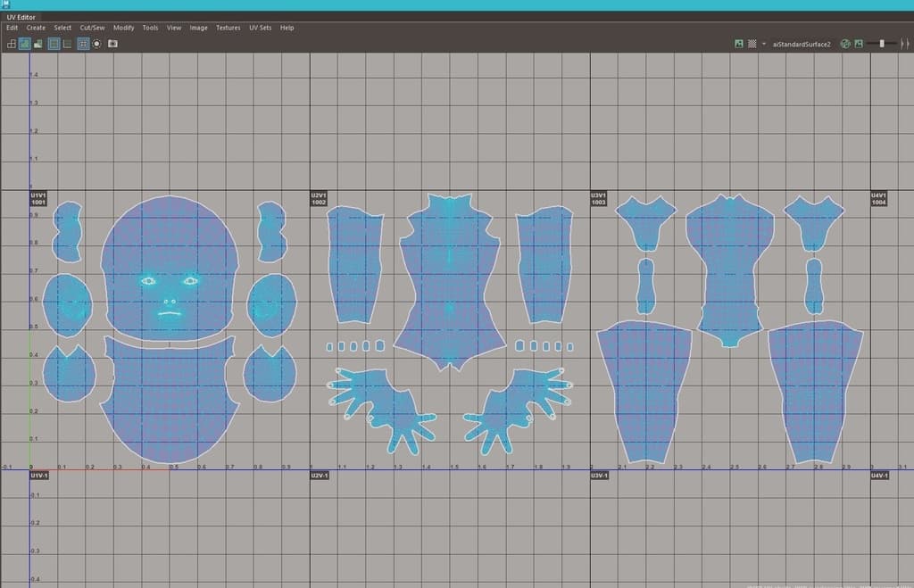The height and width of the screenshot is (588, 914).
Task: Click the RGB channels display icon
Action: pos(845,44)
